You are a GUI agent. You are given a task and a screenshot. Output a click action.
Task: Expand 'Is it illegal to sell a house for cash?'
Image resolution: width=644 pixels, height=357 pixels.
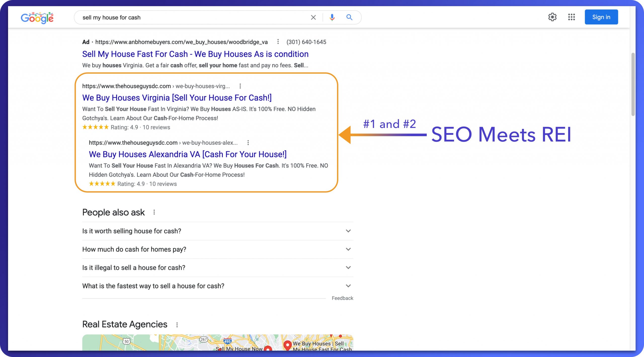(x=218, y=267)
